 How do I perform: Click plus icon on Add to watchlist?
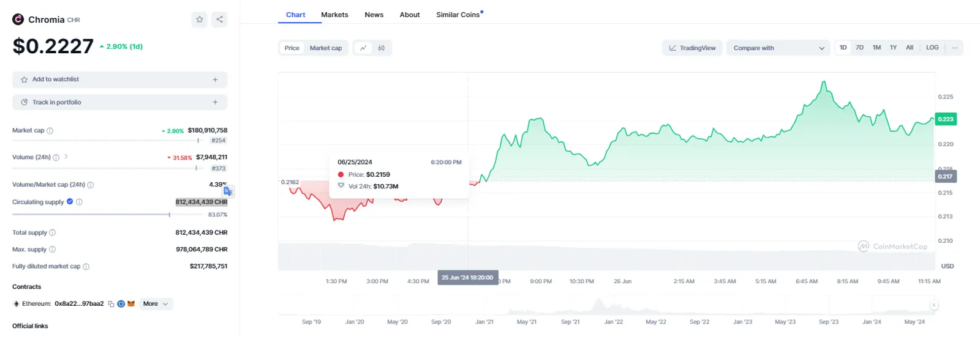[x=215, y=80]
